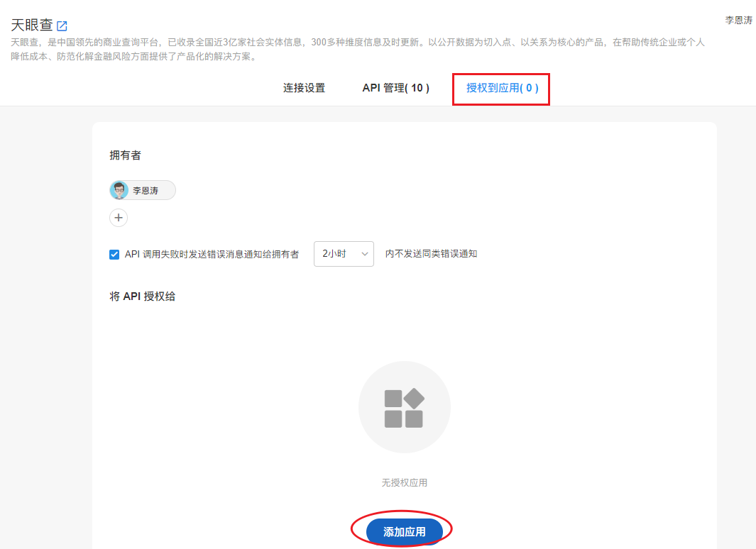Open the external link icon beside 天眼查
Screen dimensions: 756x549
point(62,26)
